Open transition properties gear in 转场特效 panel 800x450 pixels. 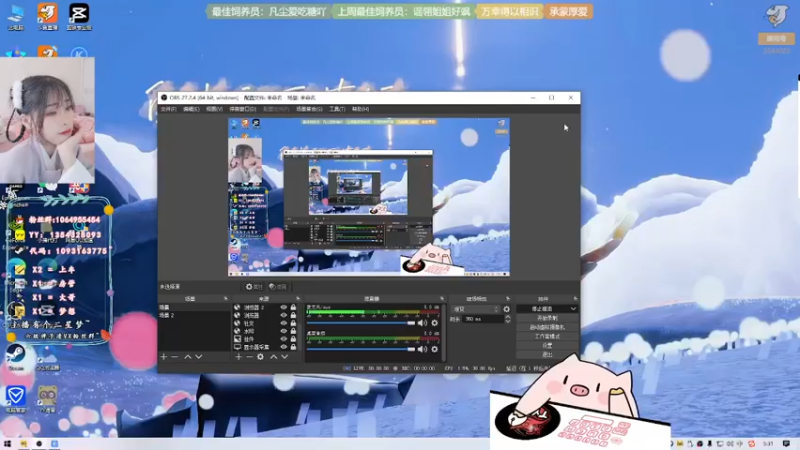coord(506,309)
